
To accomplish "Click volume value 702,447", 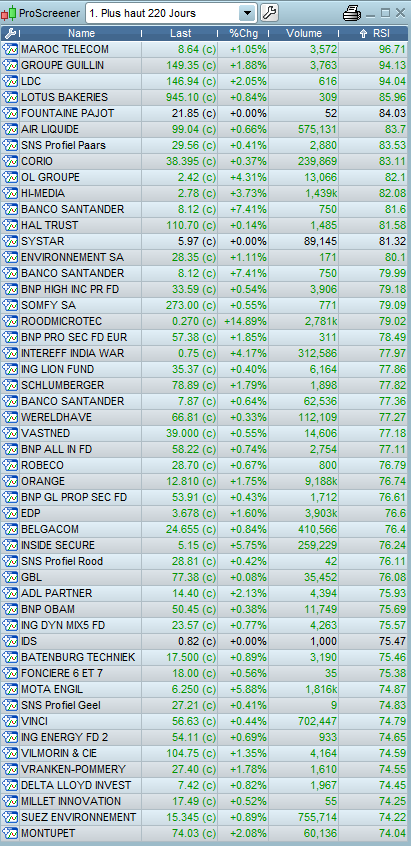I will pyautogui.click(x=317, y=721).
